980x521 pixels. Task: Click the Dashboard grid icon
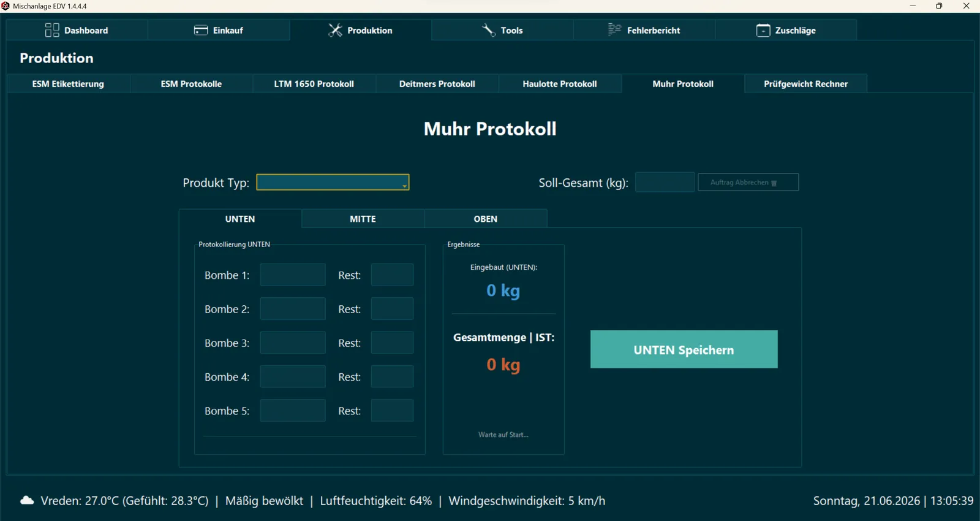(x=52, y=30)
